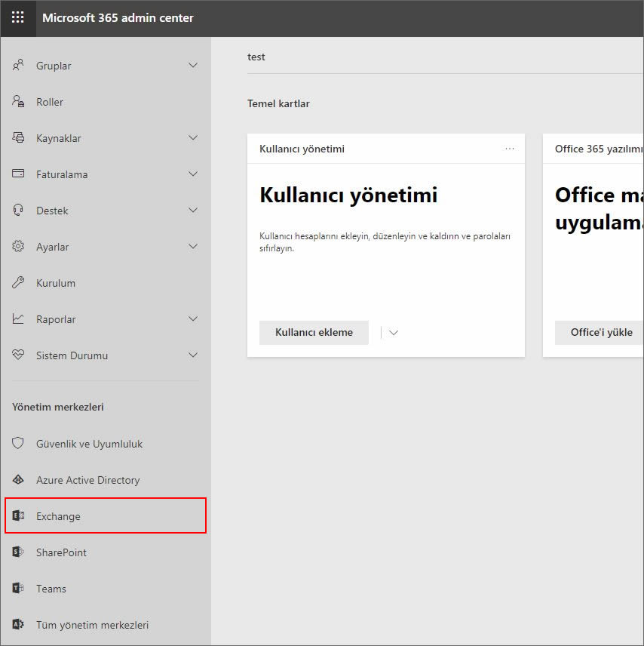
Task: Click the Exchange logo icon
Action: [18, 515]
